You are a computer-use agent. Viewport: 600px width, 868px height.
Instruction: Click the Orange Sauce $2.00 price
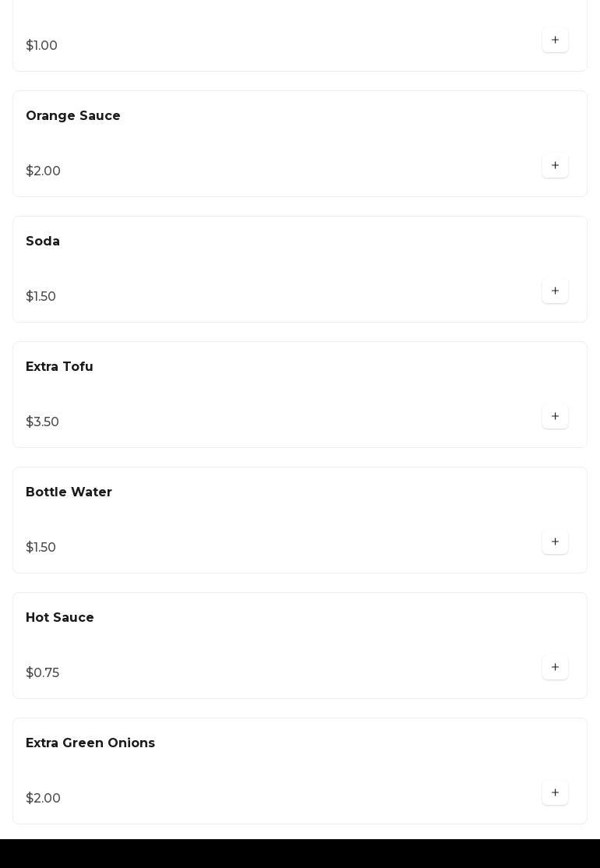coord(43,171)
